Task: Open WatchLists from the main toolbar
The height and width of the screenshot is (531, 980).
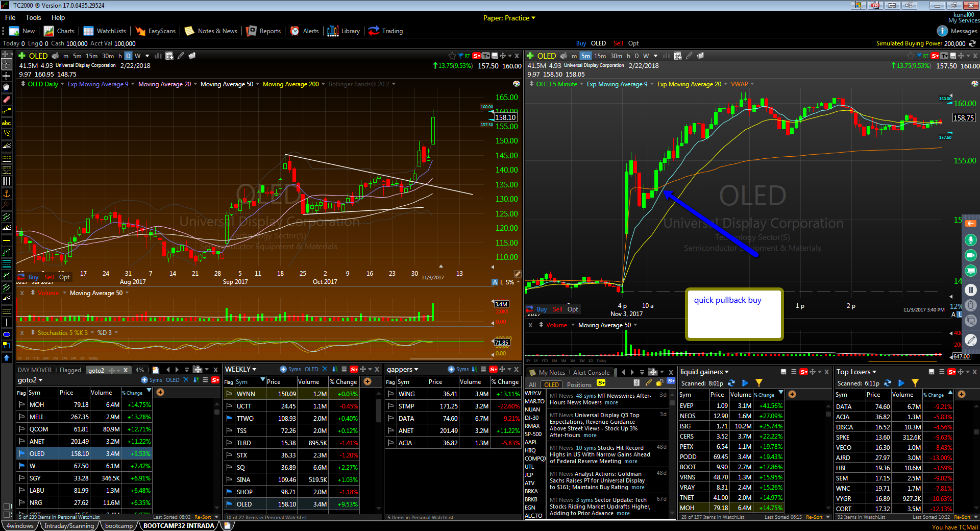Action: tap(105, 31)
